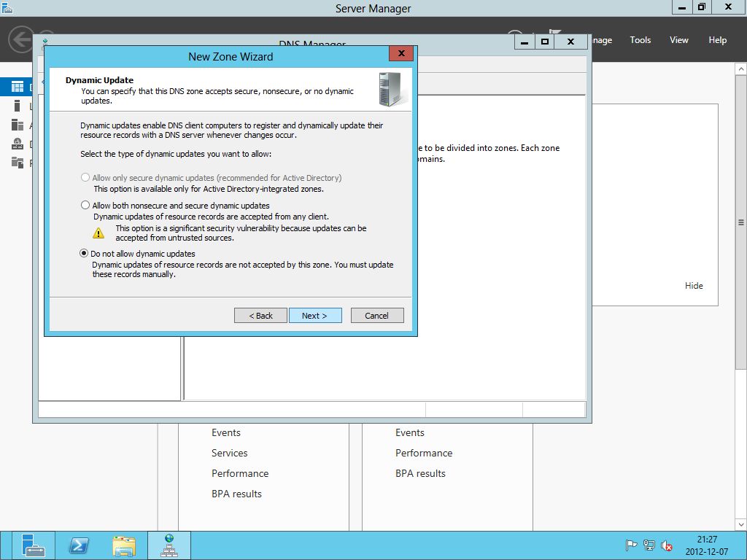Select 'Allow both nonsecure and secure dynamic updates'
Screen dimensions: 747x560
tap(85, 205)
